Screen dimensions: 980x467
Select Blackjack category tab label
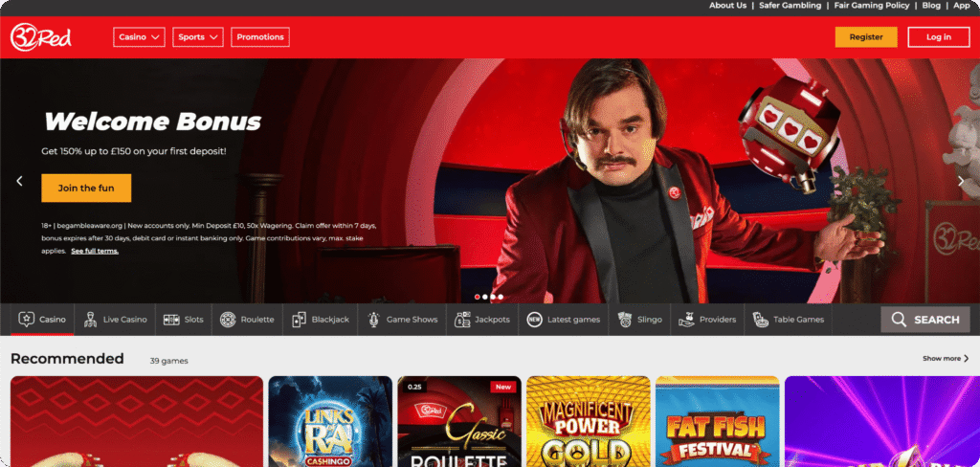330,320
